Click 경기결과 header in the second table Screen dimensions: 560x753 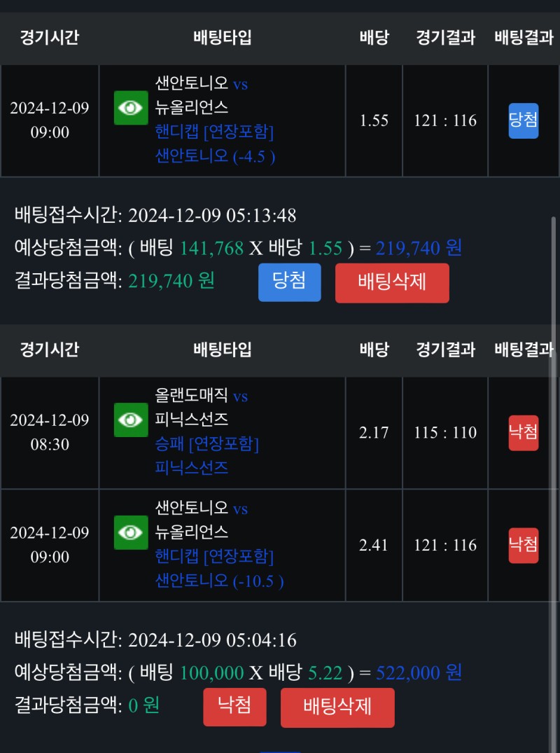point(445,349)
